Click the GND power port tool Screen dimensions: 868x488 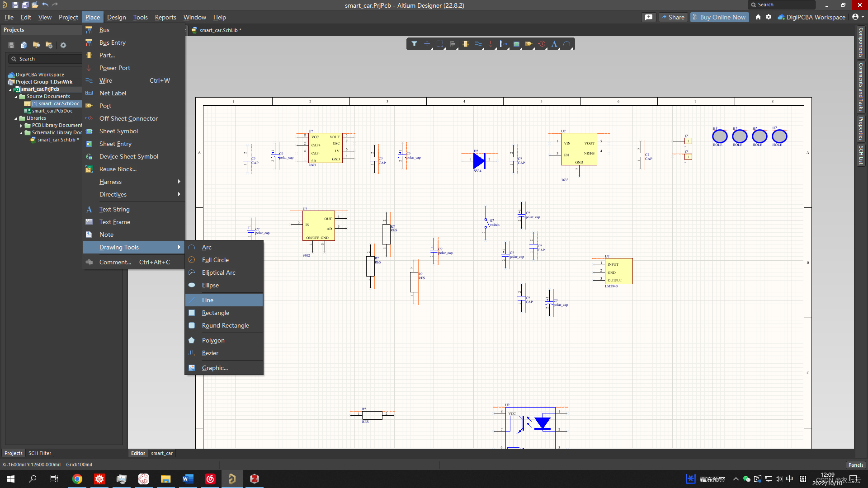click(x=491, y=44)
